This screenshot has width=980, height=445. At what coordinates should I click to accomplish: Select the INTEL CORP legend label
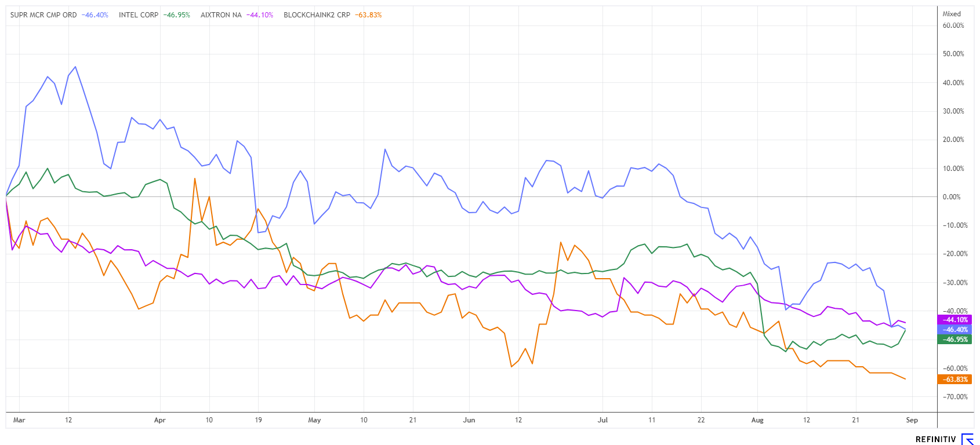pos(139,15)
